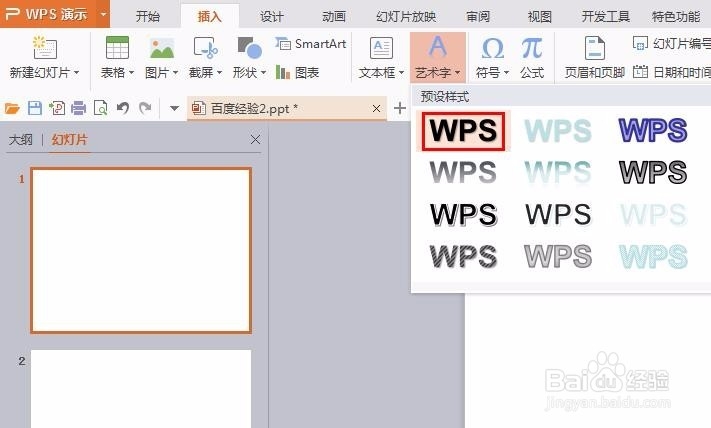Pick the teal reflection WordArt preset in second row
Screen dimensions: 711x428
click(558, 172)
